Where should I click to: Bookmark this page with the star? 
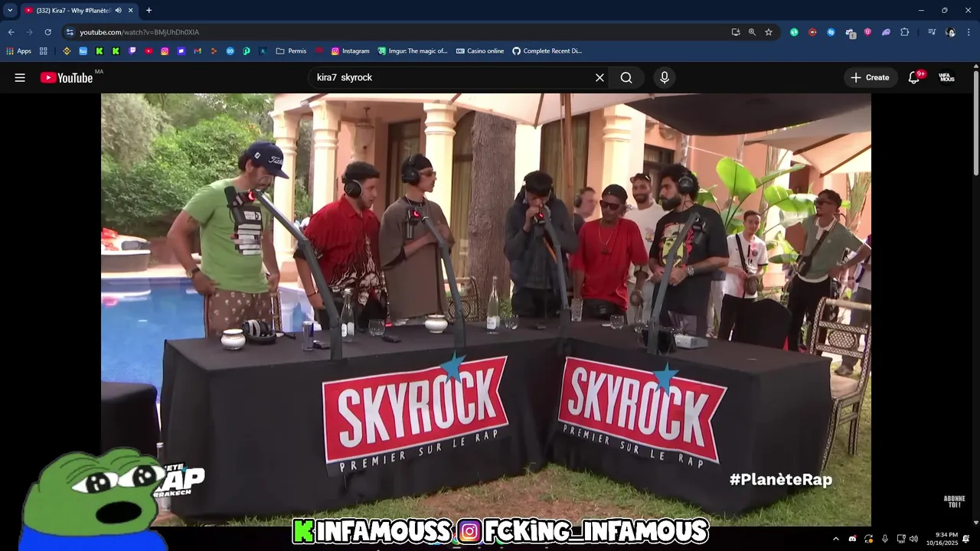click(x=769, y=32)
